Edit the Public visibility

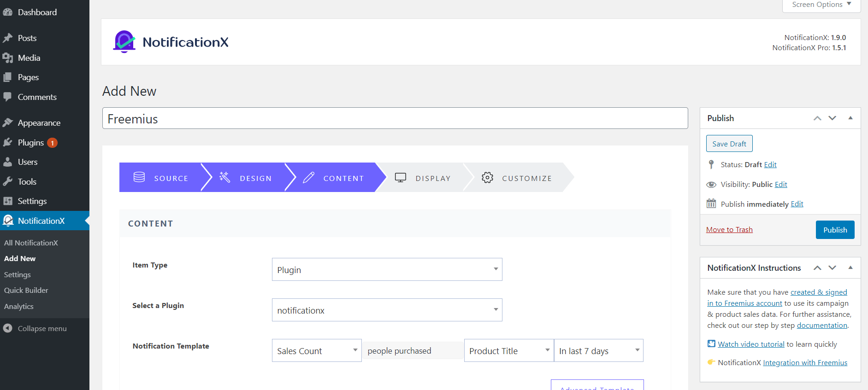(x=781, y=184)
